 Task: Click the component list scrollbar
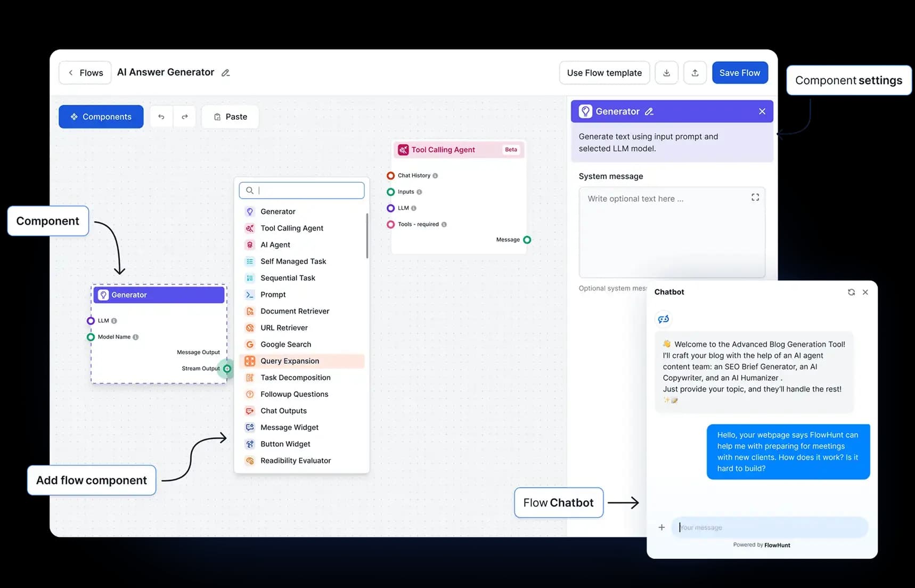(367, 235)
